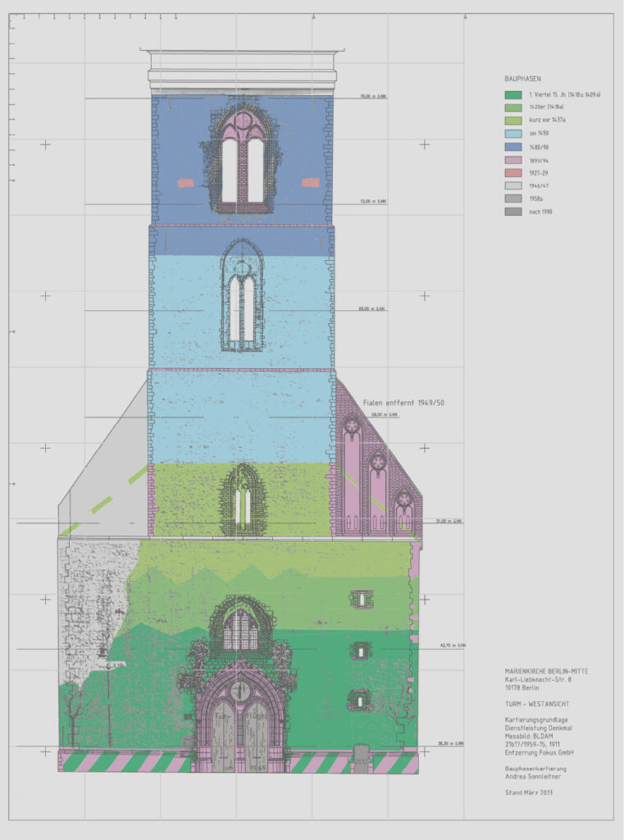Image resolution: width=624 pixels, height=840 pixels.
Task: Click the name 'Andrea Sonnleitner'
Action: click(x=532, y=776)
